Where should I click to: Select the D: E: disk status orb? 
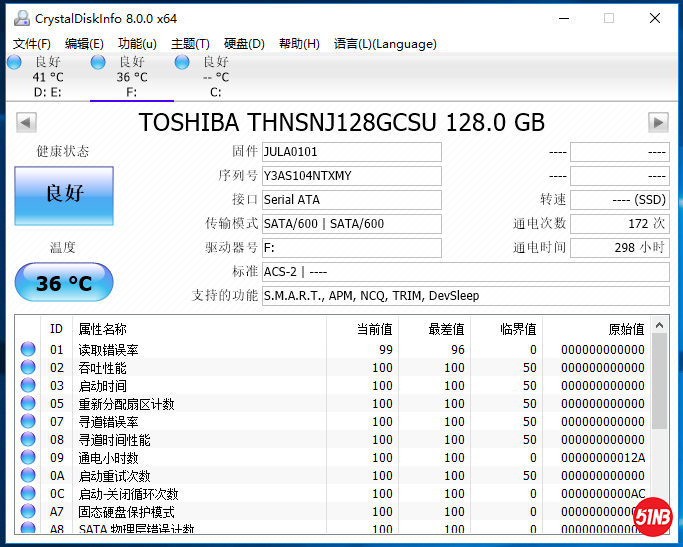14,62
